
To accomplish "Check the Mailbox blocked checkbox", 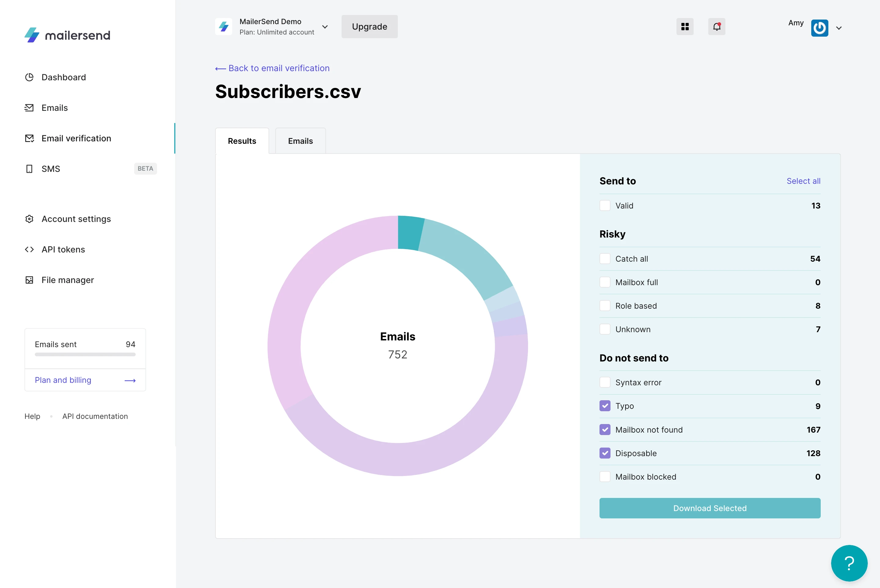I will (x=605, y=477).
